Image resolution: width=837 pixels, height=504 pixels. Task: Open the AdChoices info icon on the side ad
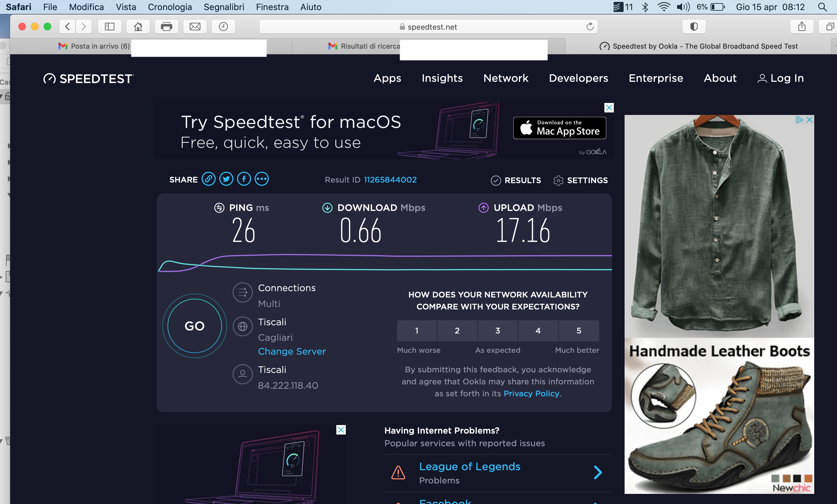click(800, 119)
